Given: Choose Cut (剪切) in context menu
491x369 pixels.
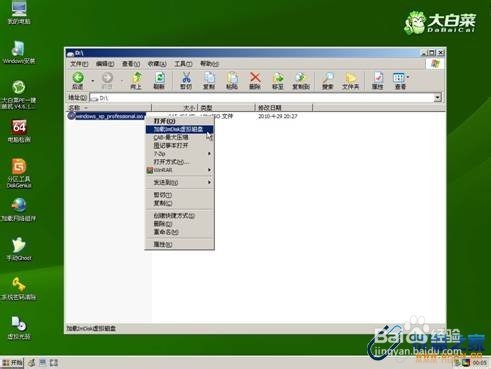Looking at the screenshot, I should tap(179, 195).
